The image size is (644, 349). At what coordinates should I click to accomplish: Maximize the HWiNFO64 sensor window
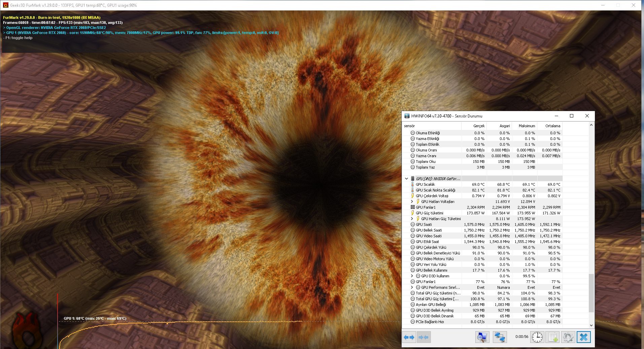571,116
